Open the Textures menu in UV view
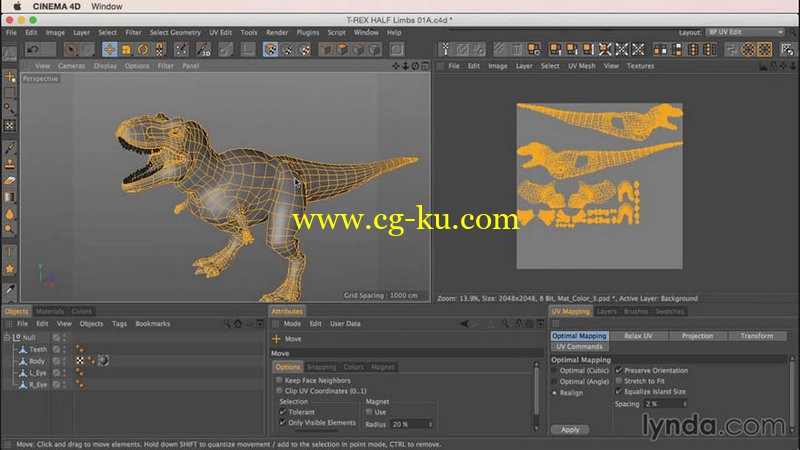 tap(640, 66)
